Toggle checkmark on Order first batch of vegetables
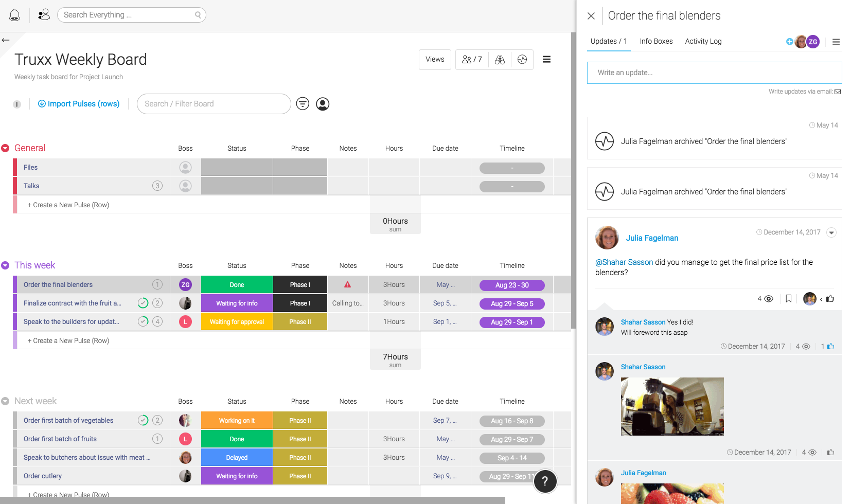 coord(143,420)
